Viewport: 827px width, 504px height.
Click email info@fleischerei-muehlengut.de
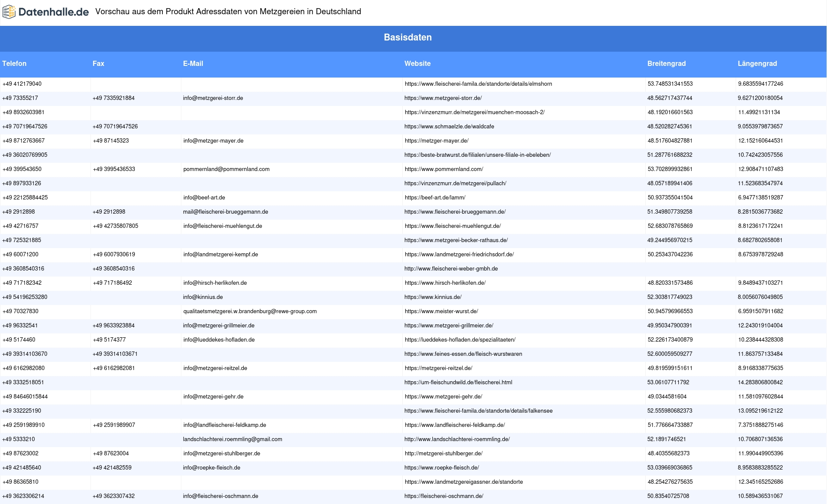(223, 226)
